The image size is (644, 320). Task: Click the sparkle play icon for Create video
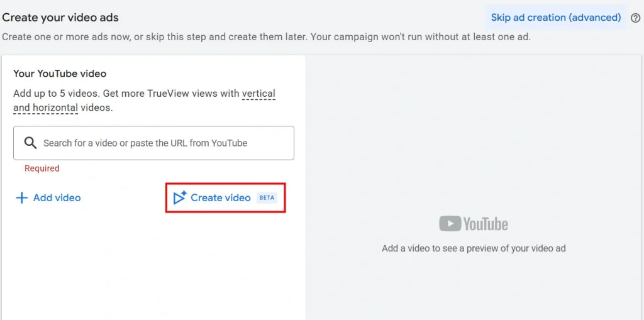[180, 197]
